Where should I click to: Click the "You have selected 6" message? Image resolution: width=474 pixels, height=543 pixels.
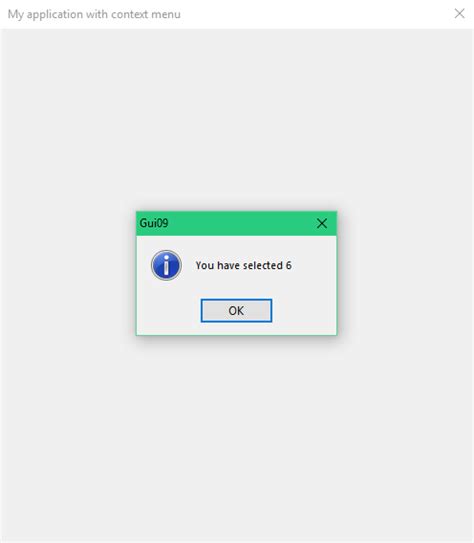(243, 265)
